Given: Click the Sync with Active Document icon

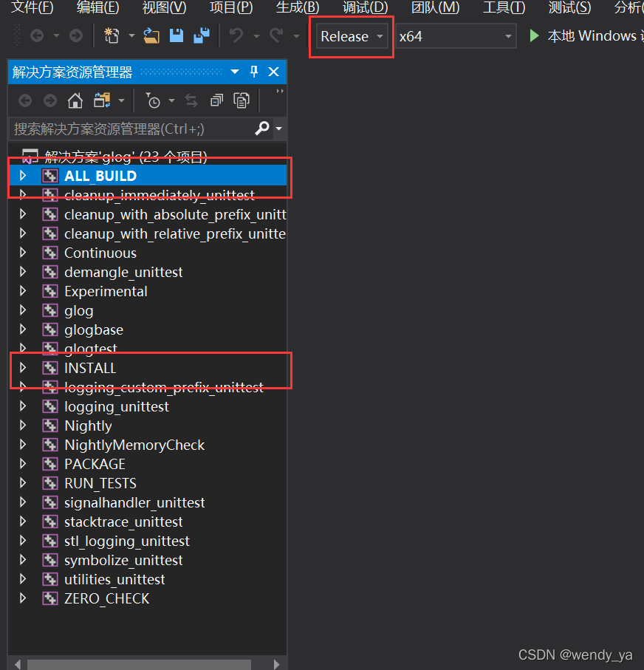Looking at the screenshot, I should (x=191, y=100).
